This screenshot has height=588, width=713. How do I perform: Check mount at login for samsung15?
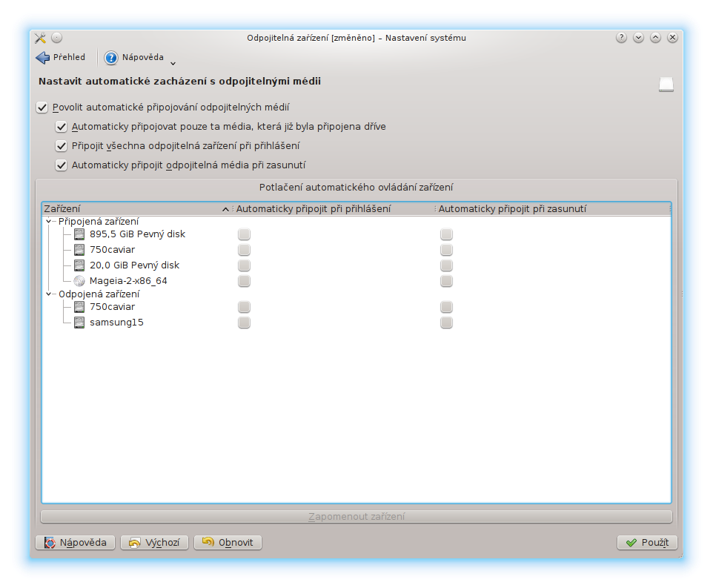[x=244, y=323]
